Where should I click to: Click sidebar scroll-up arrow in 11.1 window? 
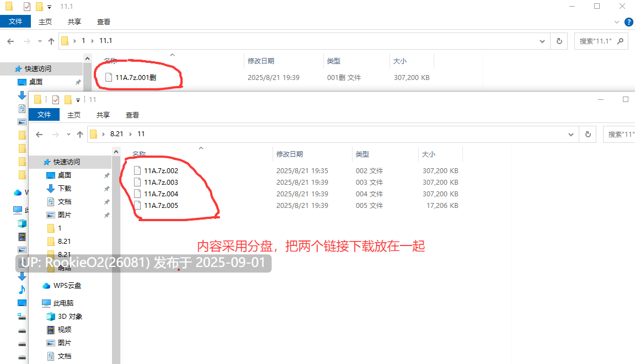(x=88, y=58)
